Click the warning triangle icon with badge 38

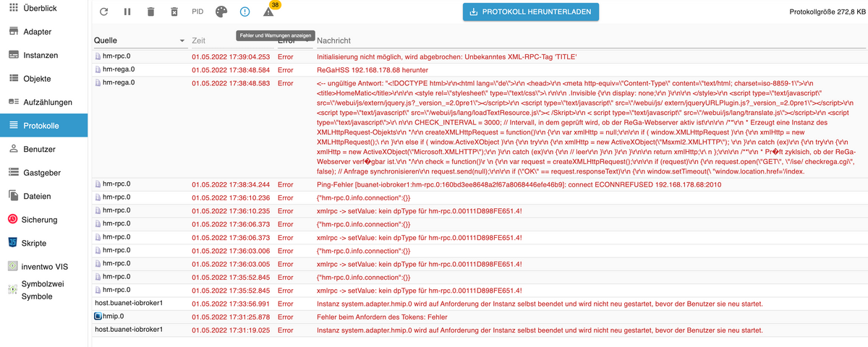click(x=268, y=12)
